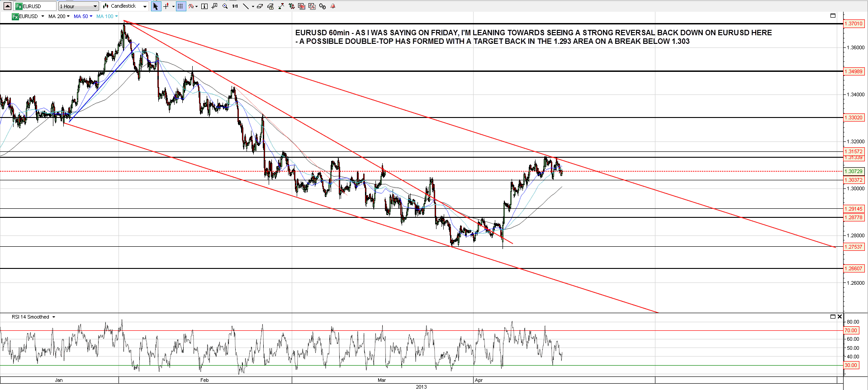Open the MA 50 indicator menu
Image resolution: width=868 pixels, height=390 pixels.
coord(83,16)
